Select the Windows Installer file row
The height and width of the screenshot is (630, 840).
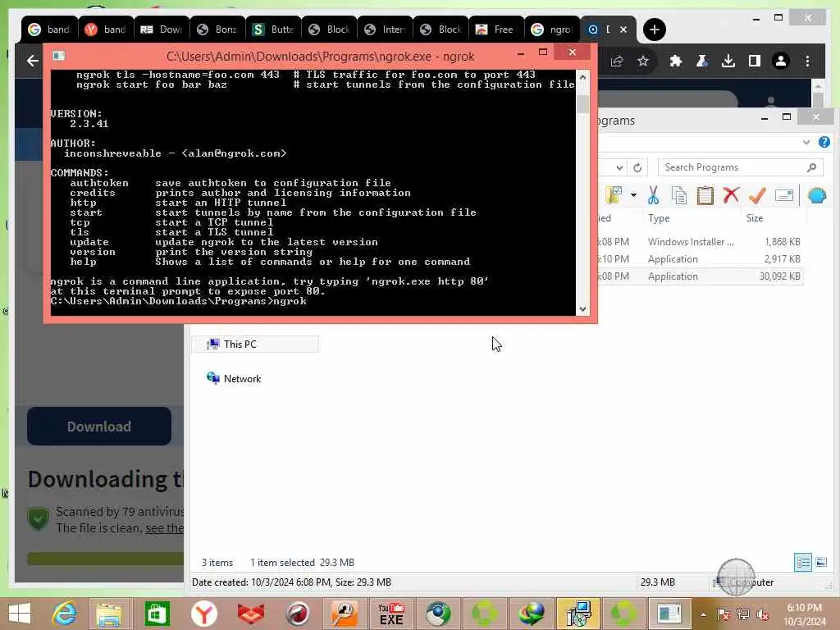coord(701,242)
